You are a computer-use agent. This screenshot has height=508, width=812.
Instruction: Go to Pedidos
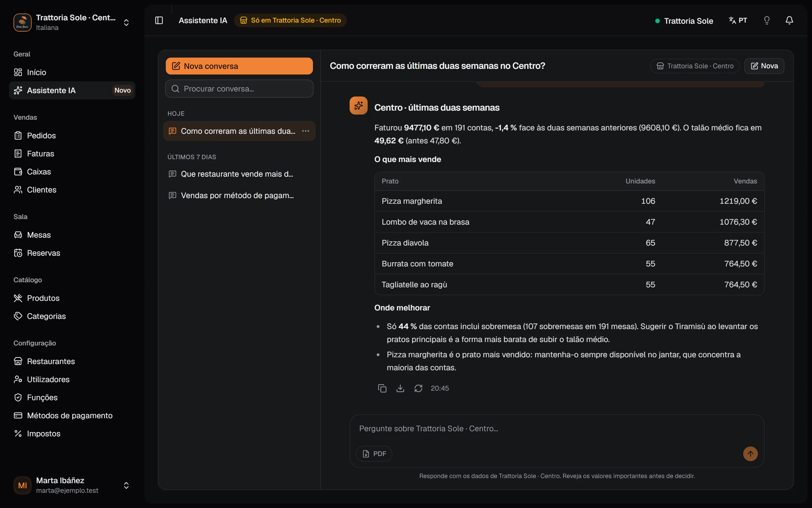[x=72, y=135]
